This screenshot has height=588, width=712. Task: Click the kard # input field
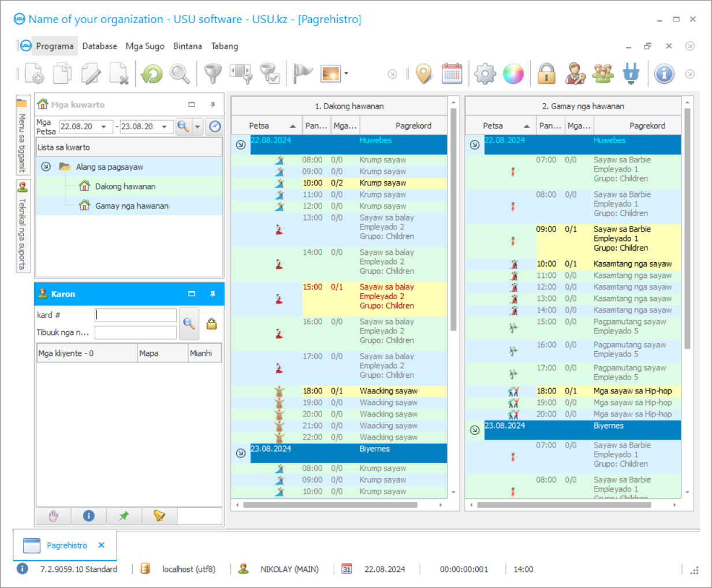click(x=136, y=315)
